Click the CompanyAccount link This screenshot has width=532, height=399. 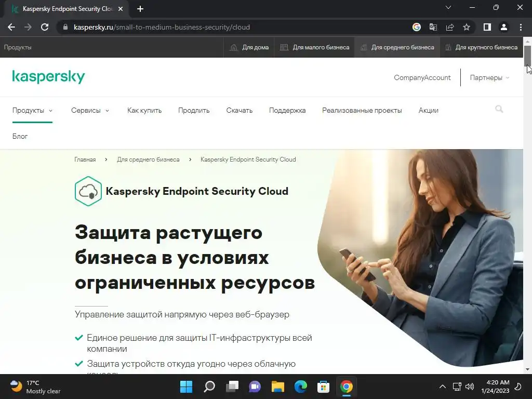click(422, 78)
